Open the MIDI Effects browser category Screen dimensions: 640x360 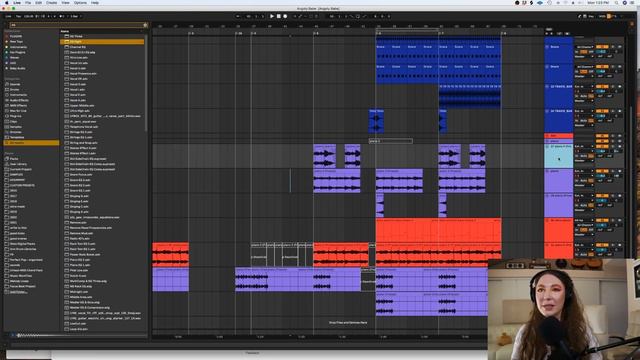pos(18,105)
